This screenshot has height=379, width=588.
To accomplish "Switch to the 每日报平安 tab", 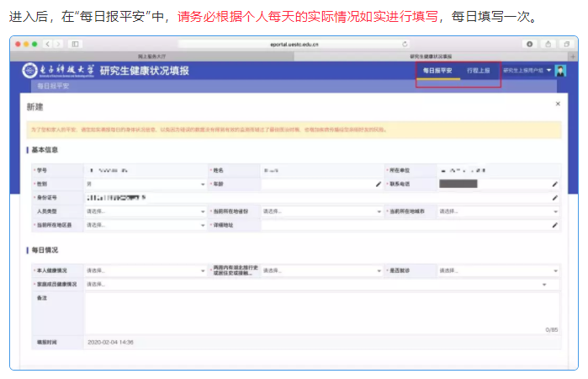I will pos(437,72).
